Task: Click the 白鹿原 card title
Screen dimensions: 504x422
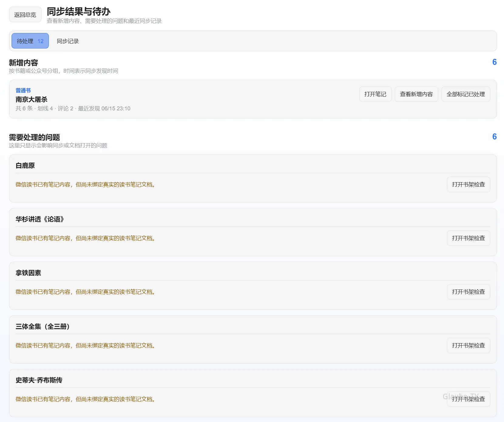Action: (x=25, y=166)
